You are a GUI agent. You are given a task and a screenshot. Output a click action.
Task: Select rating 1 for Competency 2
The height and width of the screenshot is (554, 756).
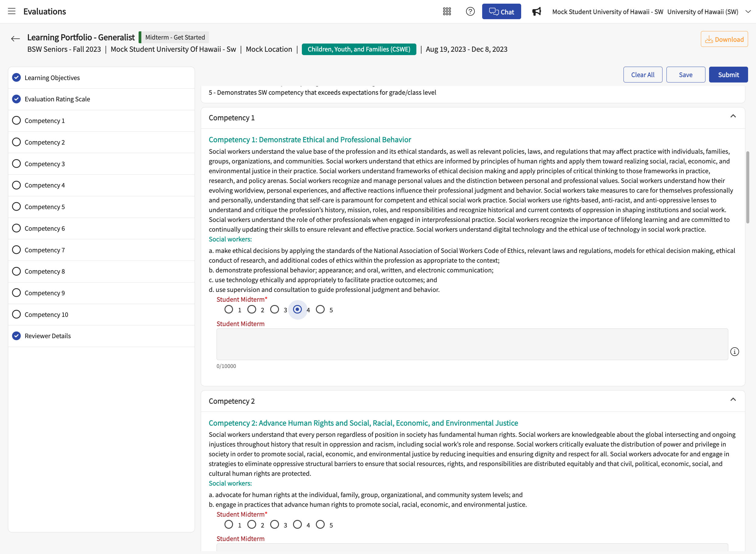229,524
